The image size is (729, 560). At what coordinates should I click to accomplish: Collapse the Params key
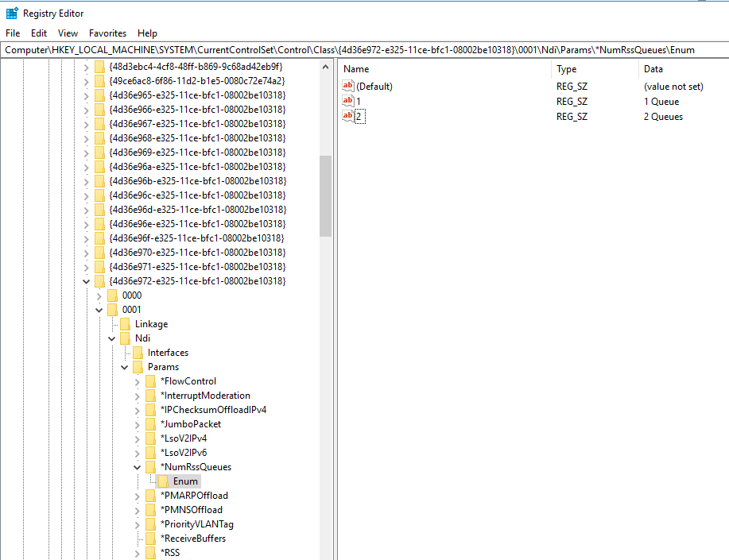[125, 368]
